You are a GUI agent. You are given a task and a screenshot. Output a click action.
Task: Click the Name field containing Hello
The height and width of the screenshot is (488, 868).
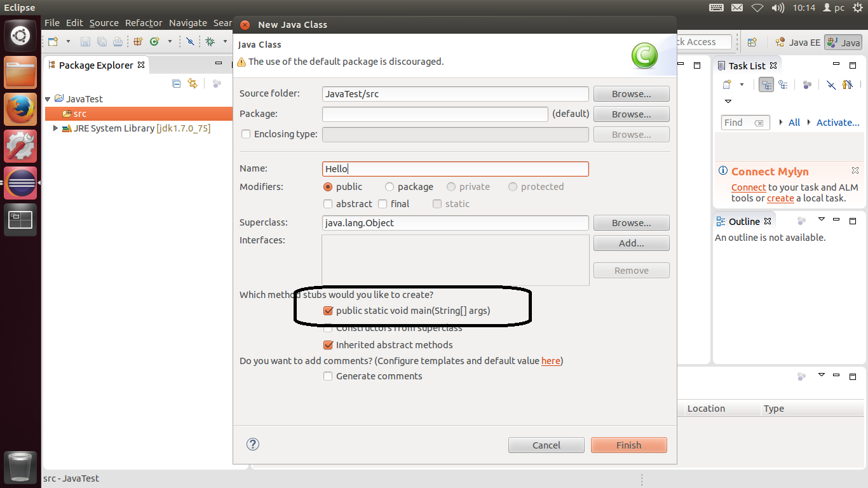tap(455, 168)
